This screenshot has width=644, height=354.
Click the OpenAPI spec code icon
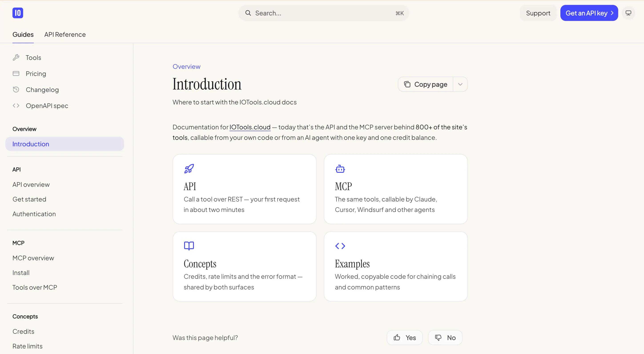pos(16,106)
